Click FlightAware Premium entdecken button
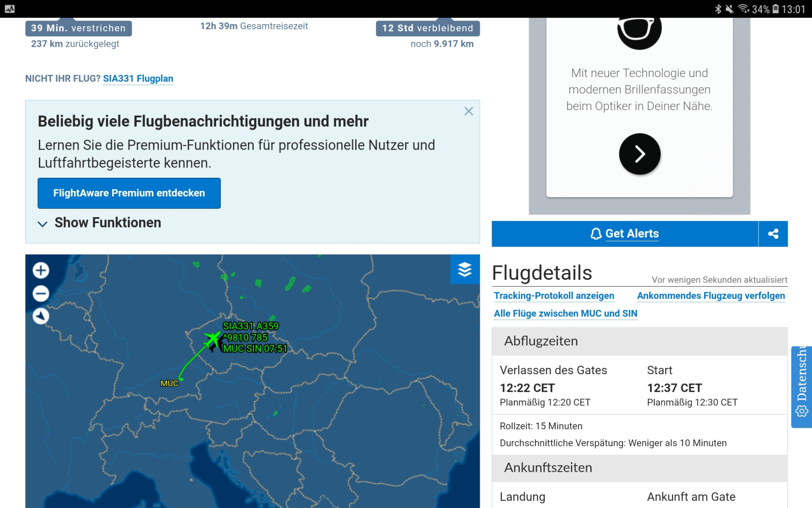This screenshot has height=508, width=812. 129,193
